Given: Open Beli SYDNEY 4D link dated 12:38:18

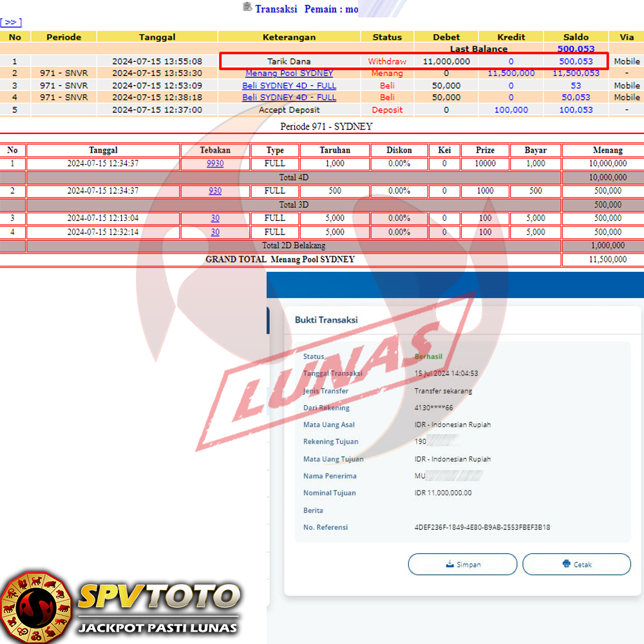Looking at the screenshot, I should point(289,98).
